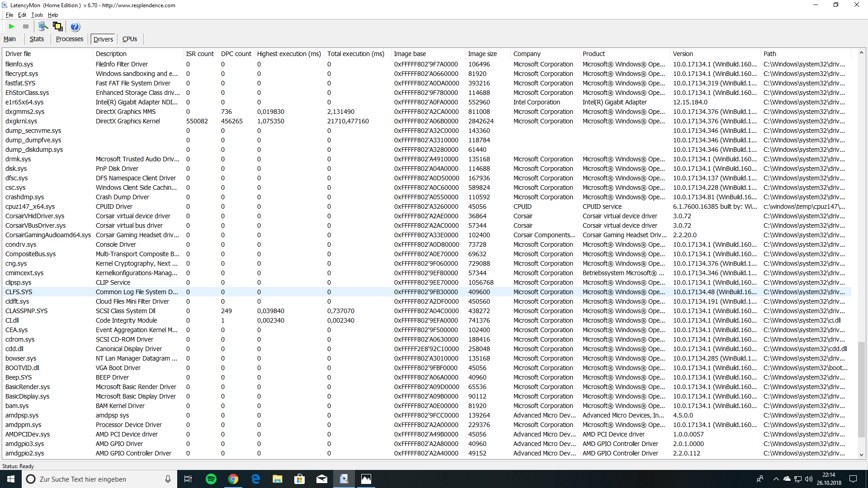Open help via the blue question mark icon
Viewport: 868px width, 488px height.
tap(75, 27)
